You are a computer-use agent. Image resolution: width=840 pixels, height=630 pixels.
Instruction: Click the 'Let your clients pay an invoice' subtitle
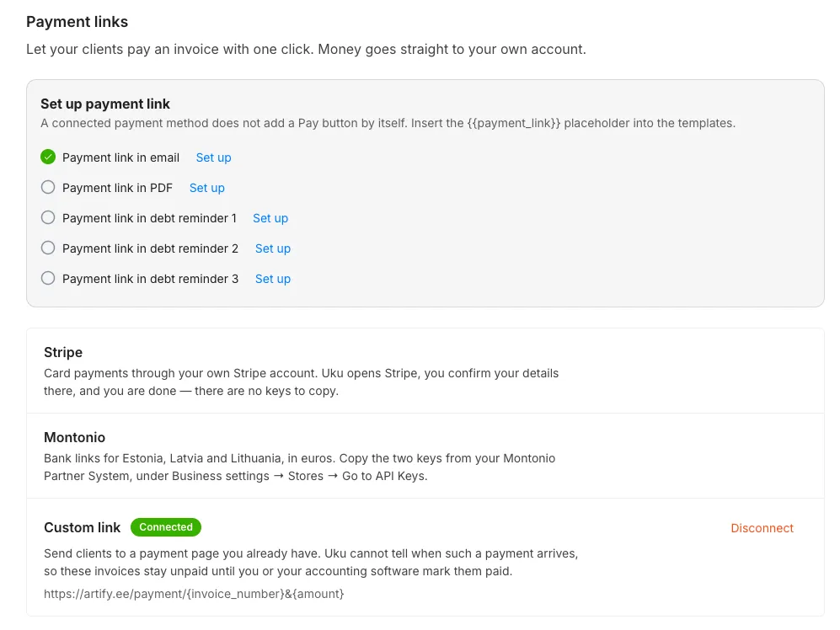(306, 50)
